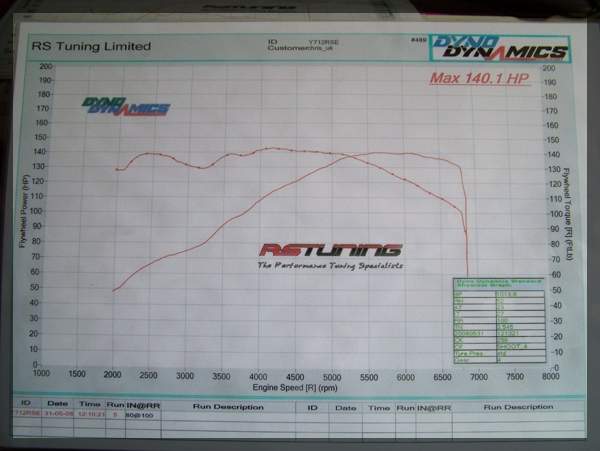Image resolution: width=600 pixels, height=451 pixels.
Task: Click the 200 tick on the Flywheel Power axis
Action: [x=46, y=66]
